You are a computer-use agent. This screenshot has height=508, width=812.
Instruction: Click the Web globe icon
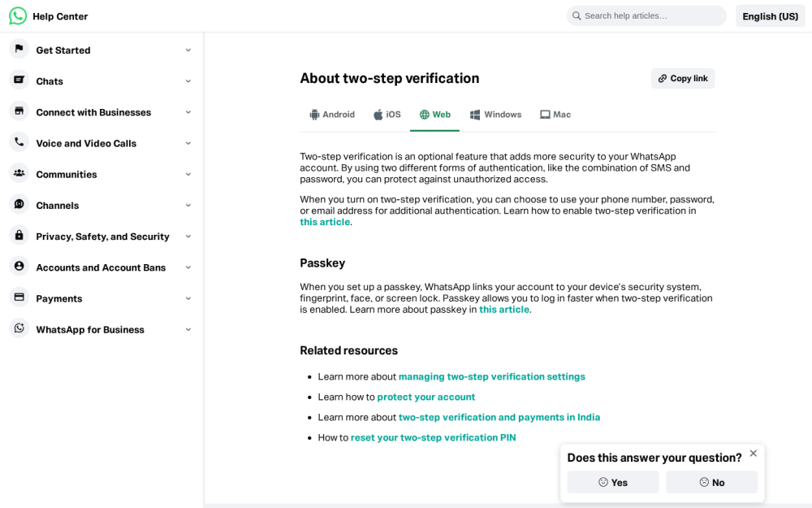click(x=424, y=115)
